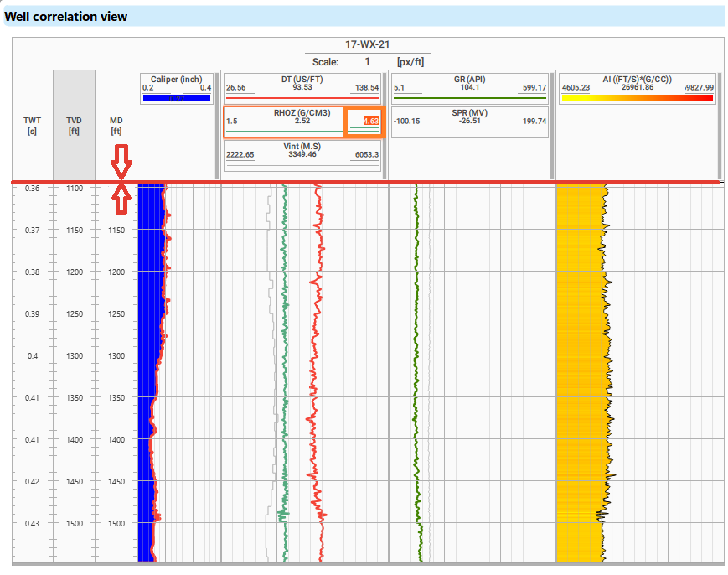Click the red downward arrow marker
Image resolution: width=728 pixels, height=575 pixels.
122,163
